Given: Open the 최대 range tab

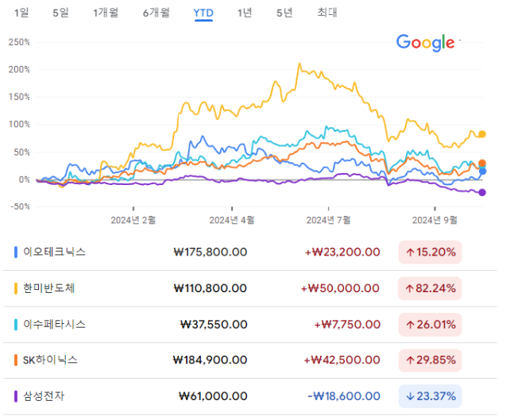Looking at the screenshot, I should [x=327, y=13].
